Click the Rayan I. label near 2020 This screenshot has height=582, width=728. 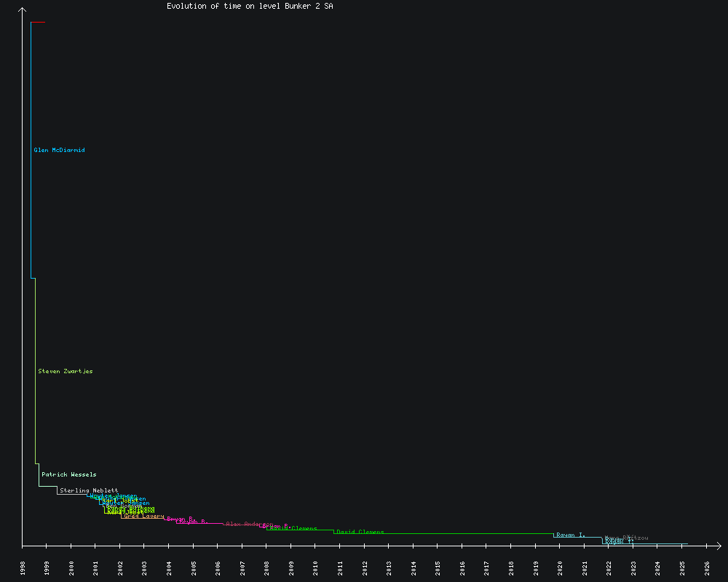point(571,535)
